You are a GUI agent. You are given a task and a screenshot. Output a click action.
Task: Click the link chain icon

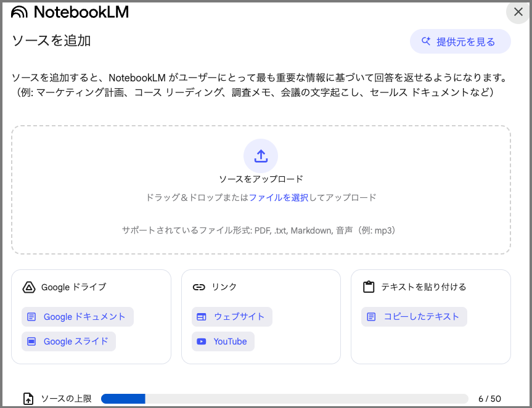[x=199, y=287]
